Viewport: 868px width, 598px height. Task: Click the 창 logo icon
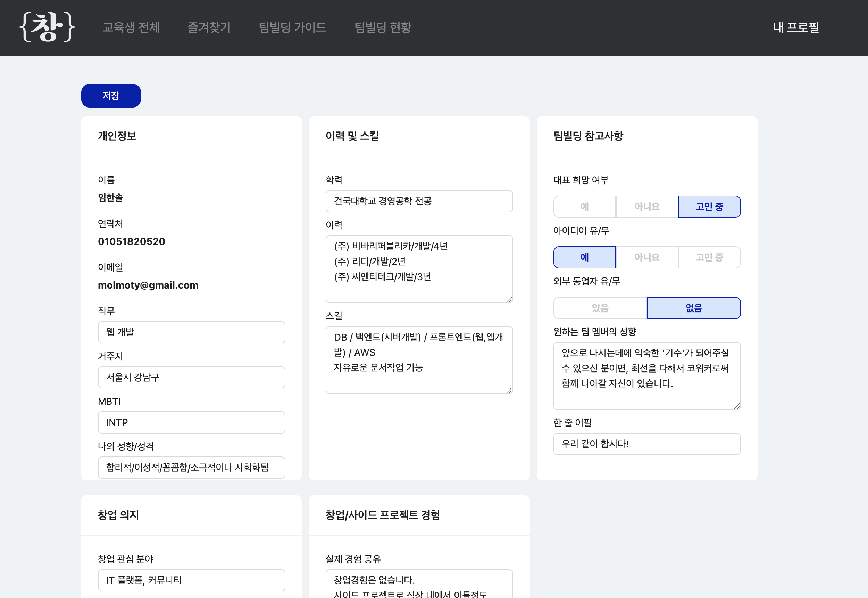click(47, 27)
